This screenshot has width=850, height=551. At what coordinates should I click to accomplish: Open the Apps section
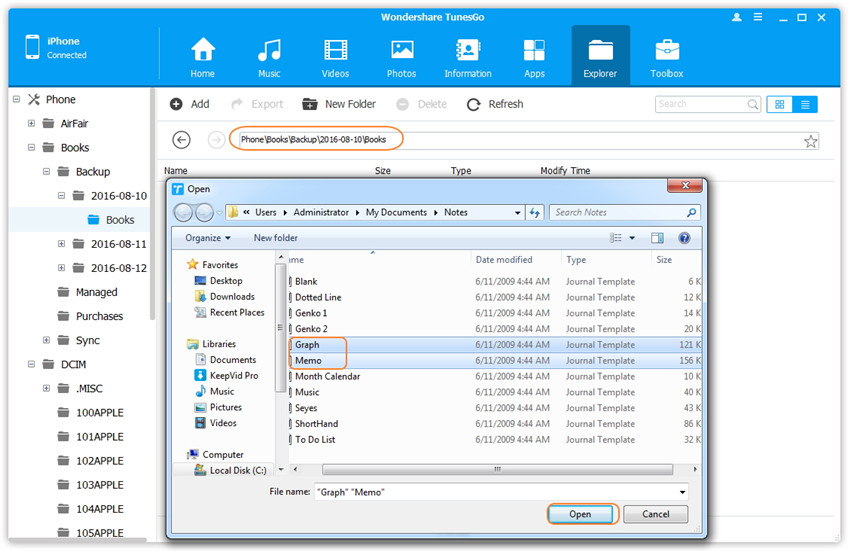(534, 57)
